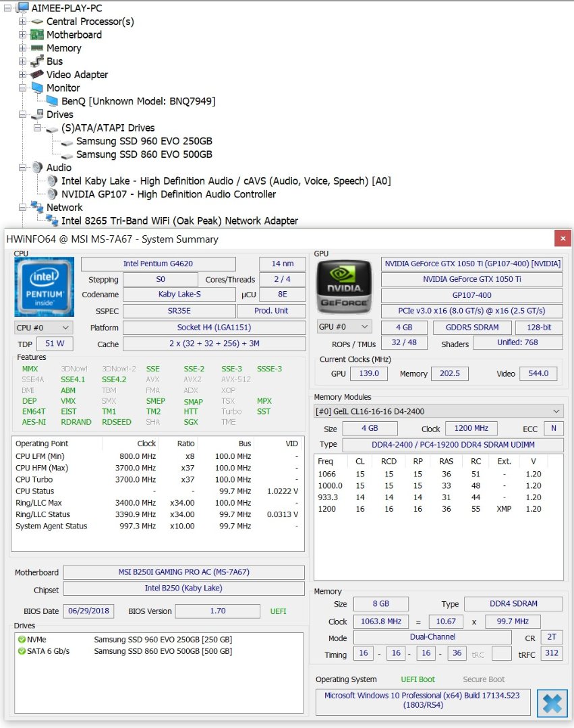This screenshot has width=574, height=728.
Task: Open the GPU #0 selector dropdown
Action: [x=344, y=327]
